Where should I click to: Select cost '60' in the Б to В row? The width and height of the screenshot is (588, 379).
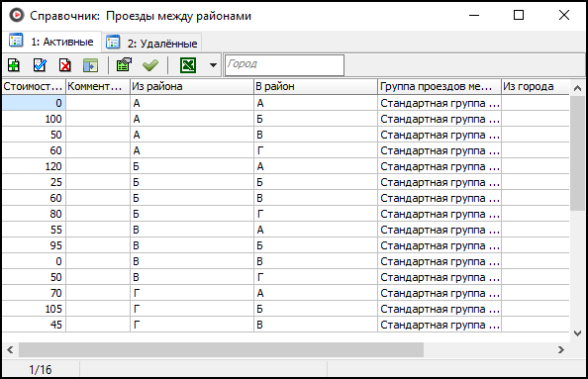coord(34,198)
